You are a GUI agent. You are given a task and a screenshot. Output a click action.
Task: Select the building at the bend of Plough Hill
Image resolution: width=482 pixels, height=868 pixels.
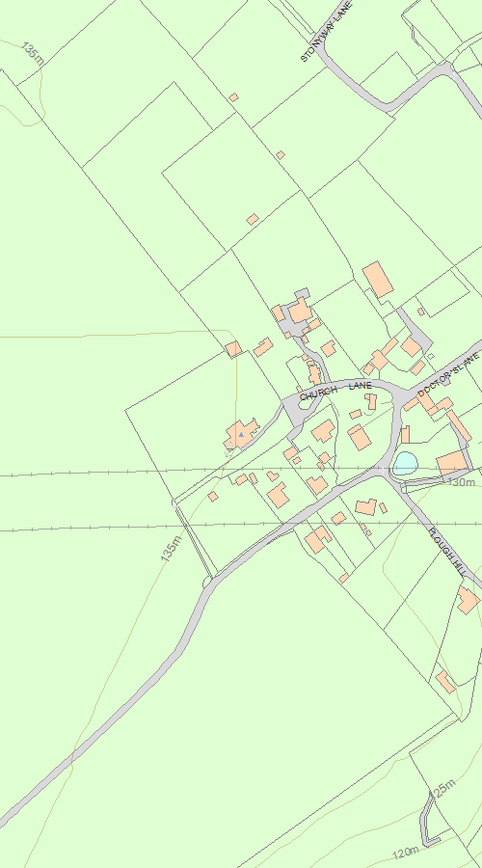[x=469, y=600]
